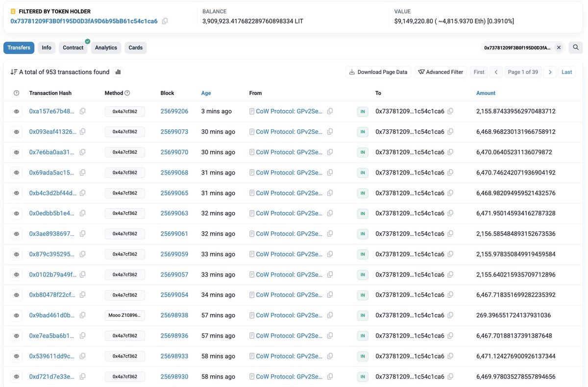Go to previous page chevron
The image size is (588, 387).
(x=496, y=72)
